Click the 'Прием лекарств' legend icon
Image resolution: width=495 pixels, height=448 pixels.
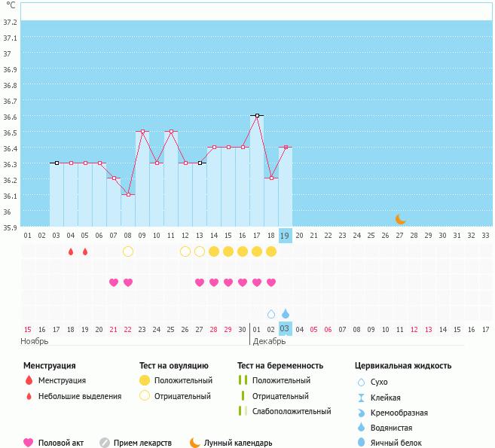click(x=105, y=443)
